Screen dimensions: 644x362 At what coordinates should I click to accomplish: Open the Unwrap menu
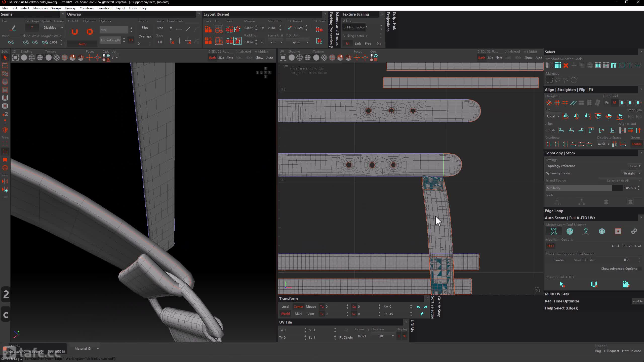[70, 8]
